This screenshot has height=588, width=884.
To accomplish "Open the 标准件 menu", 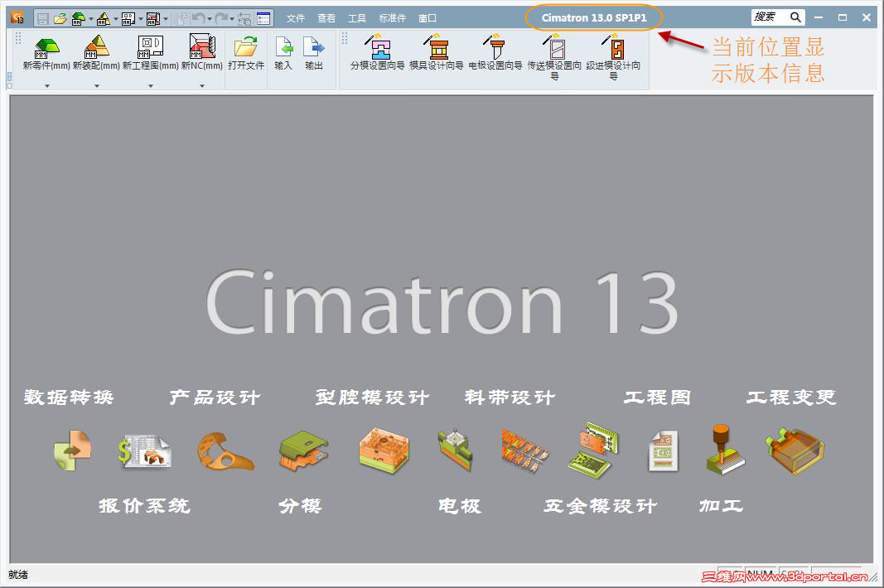I will pyautogui.click(x=393, y=18).
